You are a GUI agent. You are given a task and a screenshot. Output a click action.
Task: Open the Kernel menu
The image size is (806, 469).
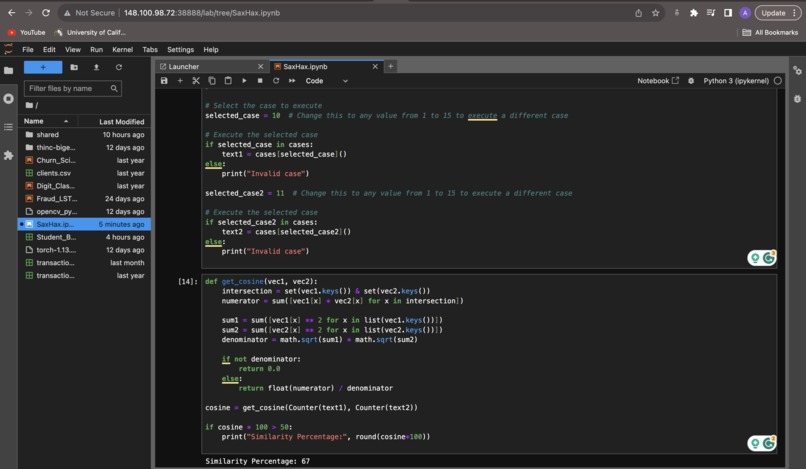122,49
